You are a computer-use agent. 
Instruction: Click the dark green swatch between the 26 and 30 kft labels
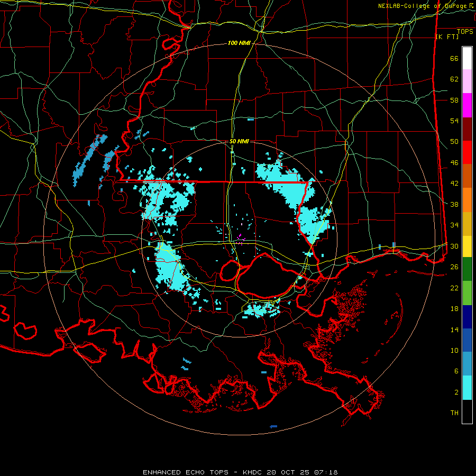pyautogui.click(x=467, y=269)
